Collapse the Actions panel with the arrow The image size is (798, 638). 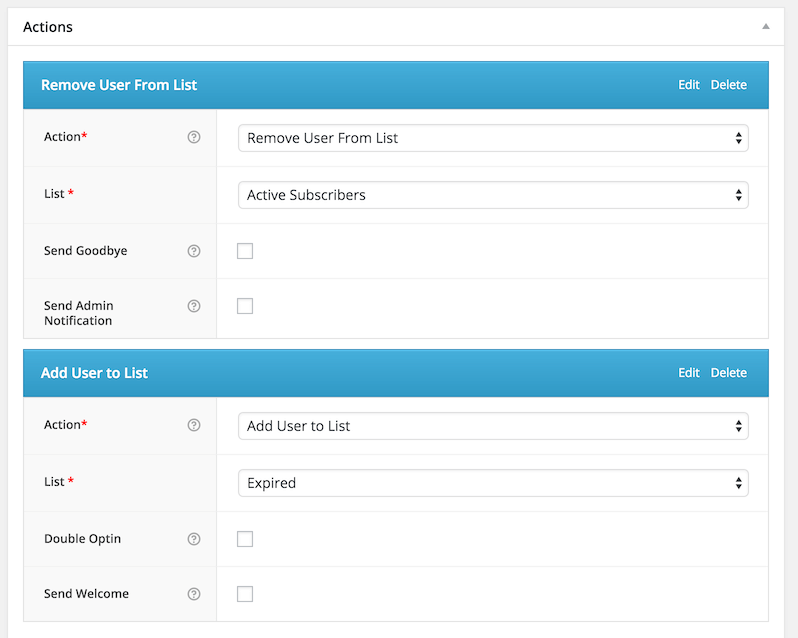pos(766,27)
